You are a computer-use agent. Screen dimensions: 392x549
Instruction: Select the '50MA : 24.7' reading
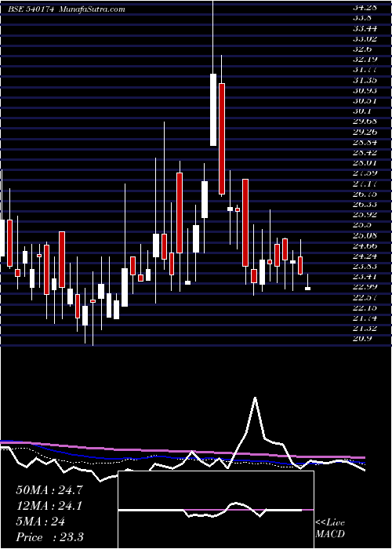49,490
